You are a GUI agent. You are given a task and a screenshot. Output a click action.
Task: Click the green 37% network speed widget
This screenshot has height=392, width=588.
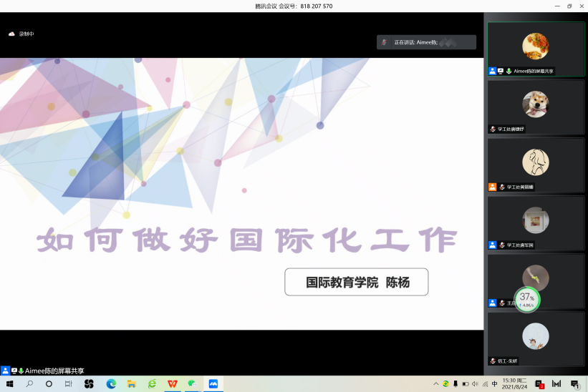[527, 300]
